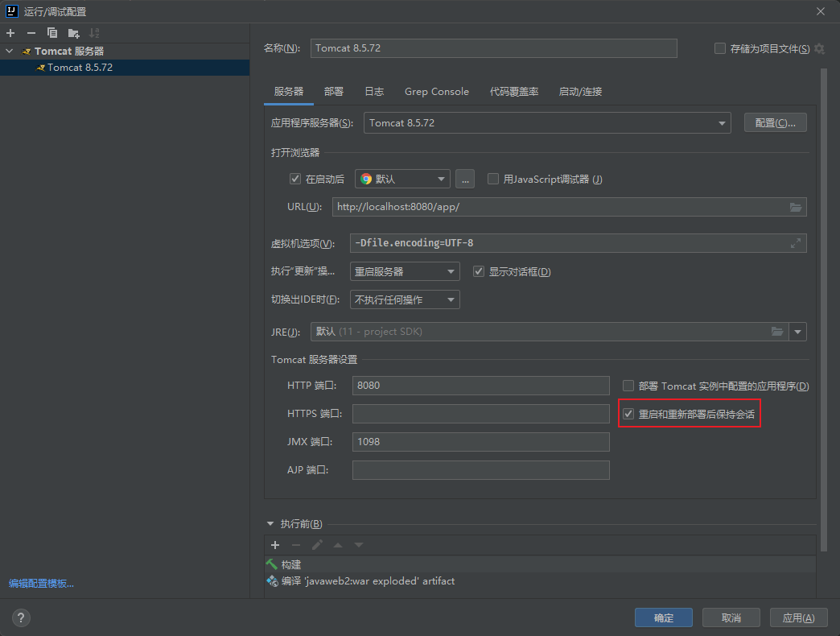
Task: Select the build hammer task entry
Action: point(540,564)
